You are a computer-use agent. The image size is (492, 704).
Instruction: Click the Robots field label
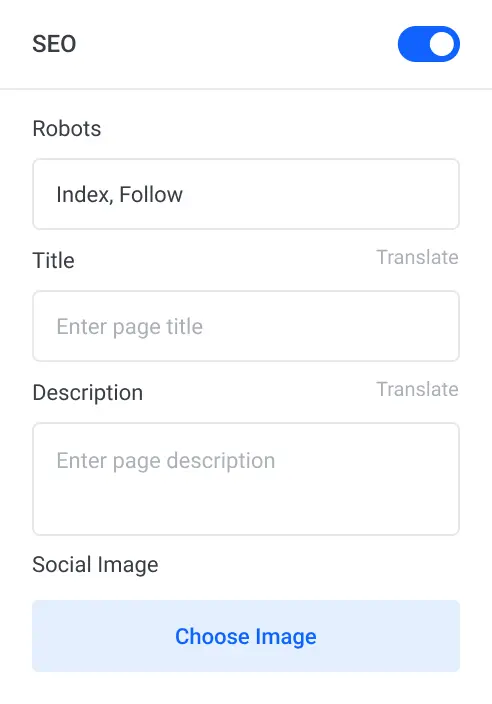tap(67, 128)
